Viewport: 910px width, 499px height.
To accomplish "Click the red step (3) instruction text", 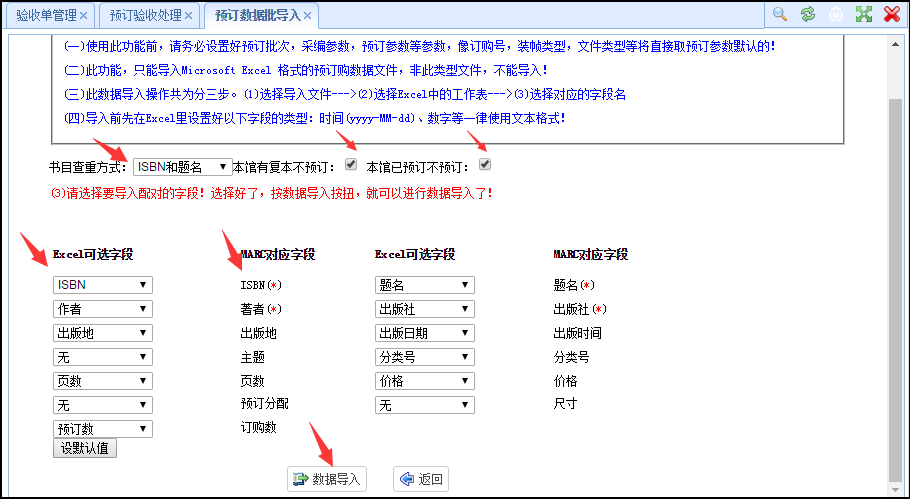I will (272, 193).
